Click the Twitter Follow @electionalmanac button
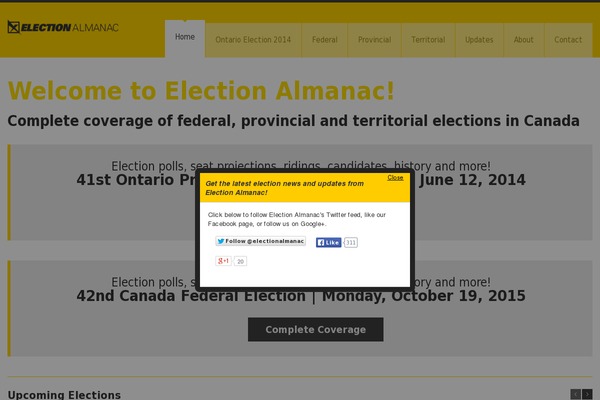 coord(261,241)
